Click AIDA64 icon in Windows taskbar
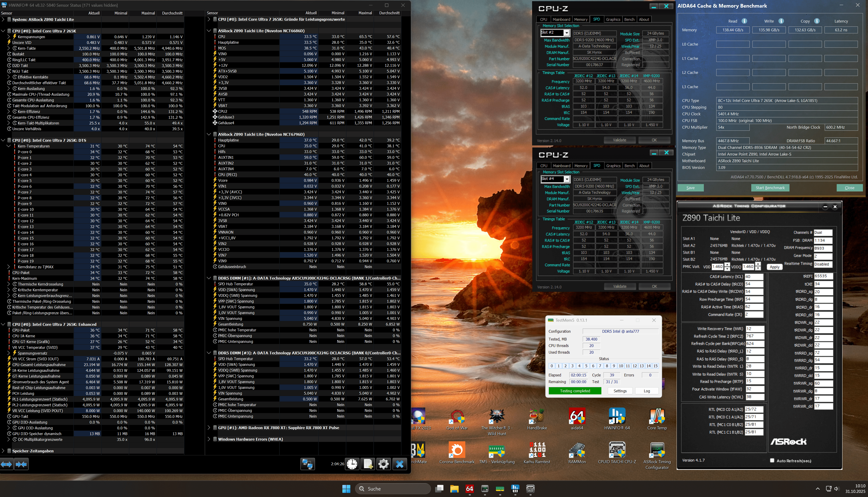Viewport: 868px width, 497px height. pyautogui.click(x=469, y=489)
